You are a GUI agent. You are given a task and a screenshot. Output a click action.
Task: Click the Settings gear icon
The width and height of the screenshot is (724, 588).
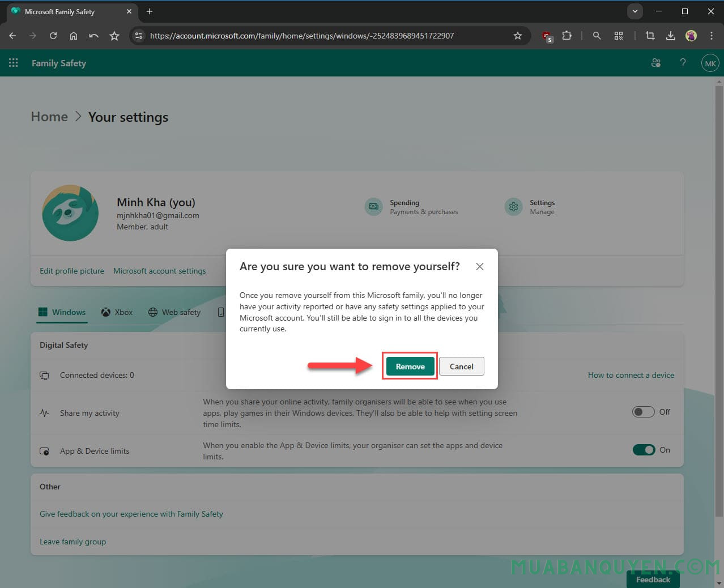pos(514,207)
